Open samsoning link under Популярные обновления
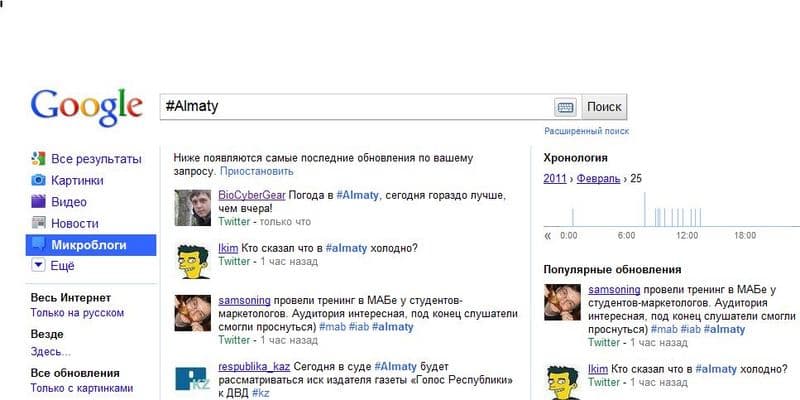Screen dimensions: 800x400 tap(614, 290)
